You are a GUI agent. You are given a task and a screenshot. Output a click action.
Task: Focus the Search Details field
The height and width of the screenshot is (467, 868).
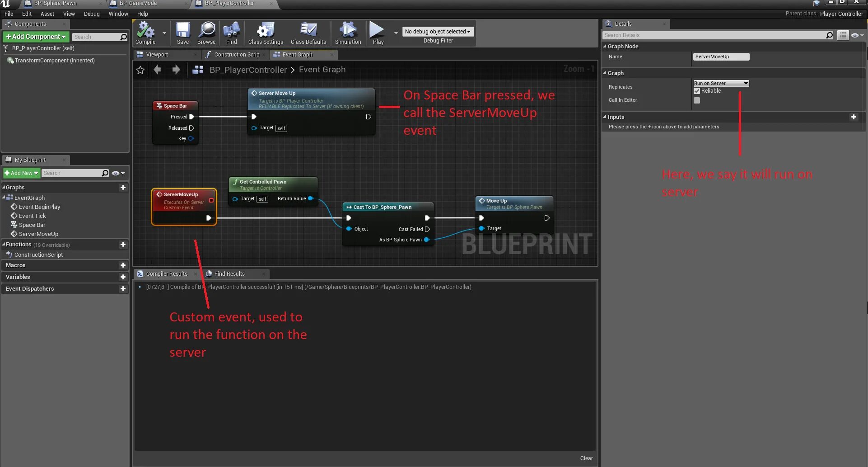(718, 35)
